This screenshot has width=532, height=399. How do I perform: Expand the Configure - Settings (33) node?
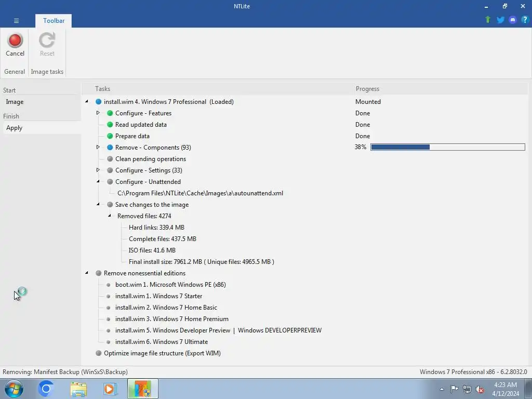(98, 170)
